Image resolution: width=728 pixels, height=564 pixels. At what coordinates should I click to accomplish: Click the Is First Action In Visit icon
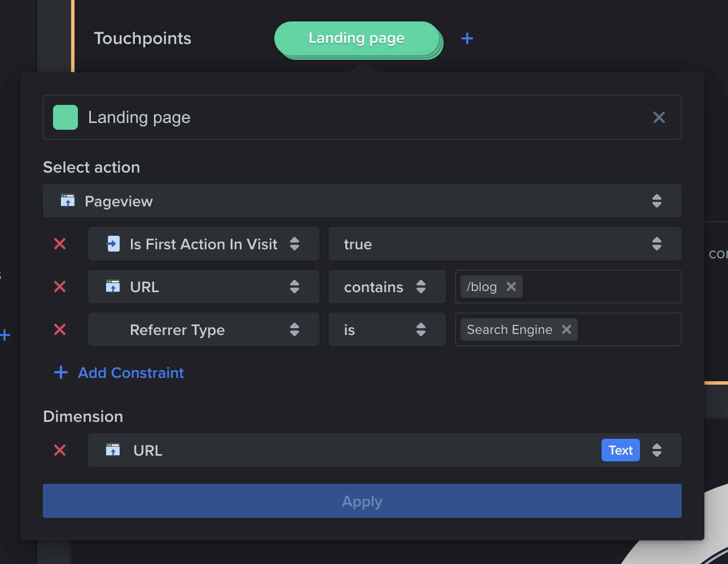point(113,244)
